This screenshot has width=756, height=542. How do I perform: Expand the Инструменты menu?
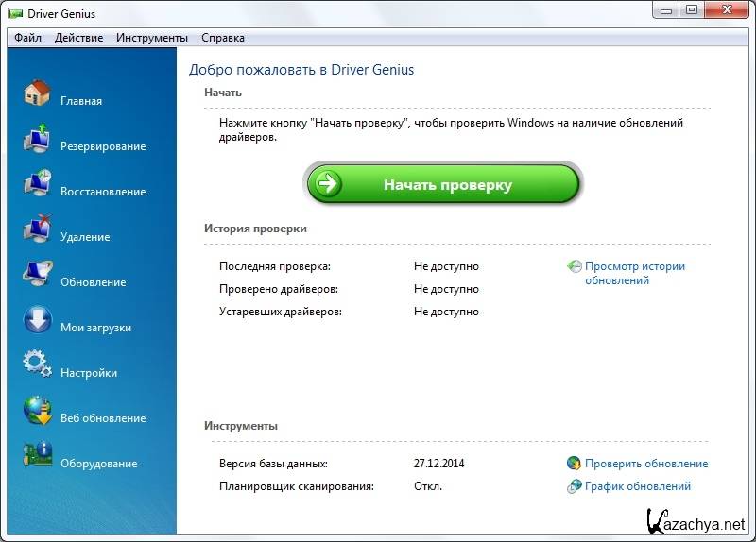(x=152, y=38)
